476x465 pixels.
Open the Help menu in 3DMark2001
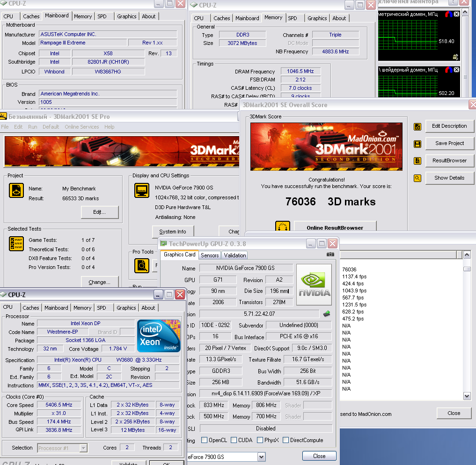pos(109,127)
